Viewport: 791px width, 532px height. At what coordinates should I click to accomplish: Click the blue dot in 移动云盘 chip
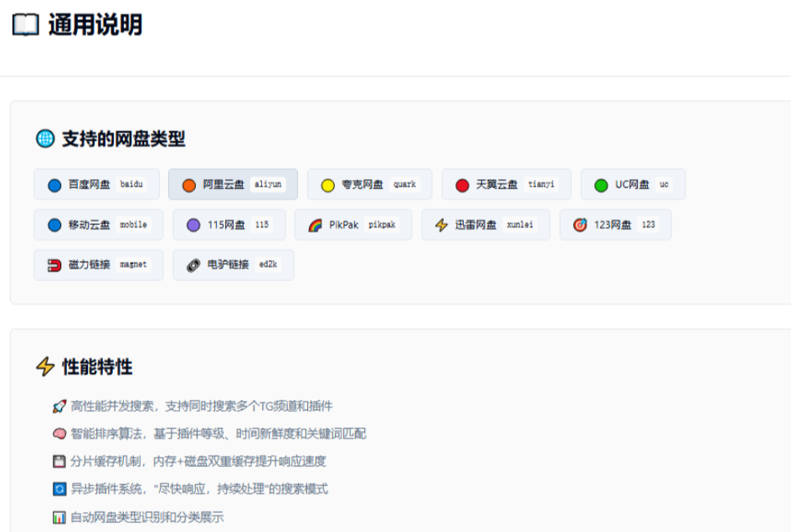(x=54, y=225)
